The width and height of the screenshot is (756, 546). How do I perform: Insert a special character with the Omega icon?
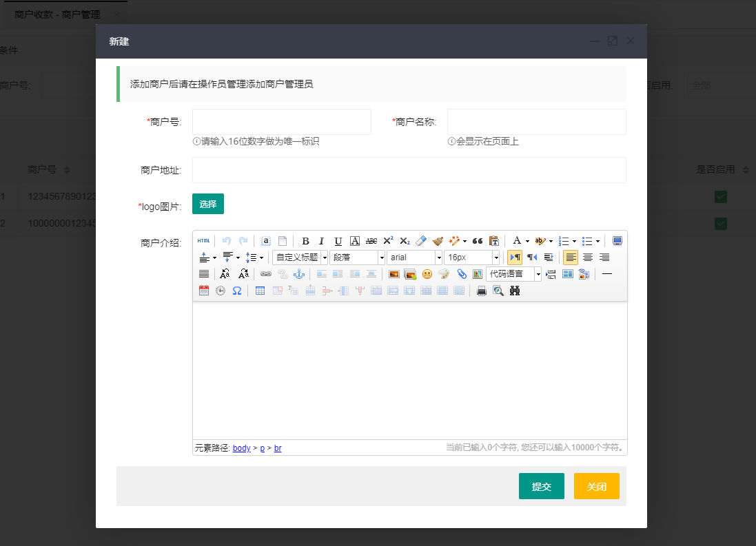pyautogui.click(x=236, y=291)
